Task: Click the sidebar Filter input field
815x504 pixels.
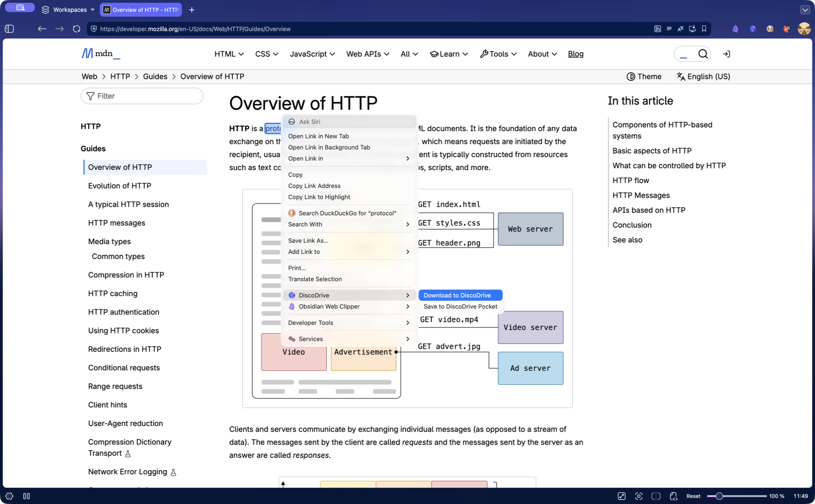Action: pos(142,96)
